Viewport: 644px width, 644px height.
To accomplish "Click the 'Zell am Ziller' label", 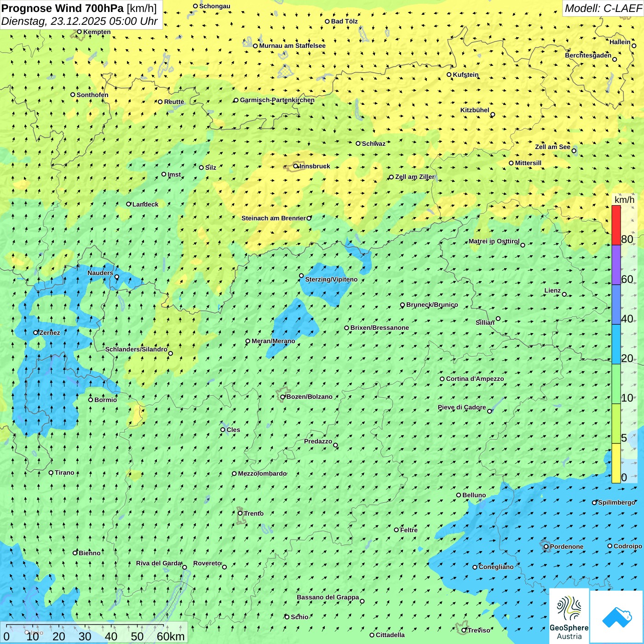I will click(414, 177).
